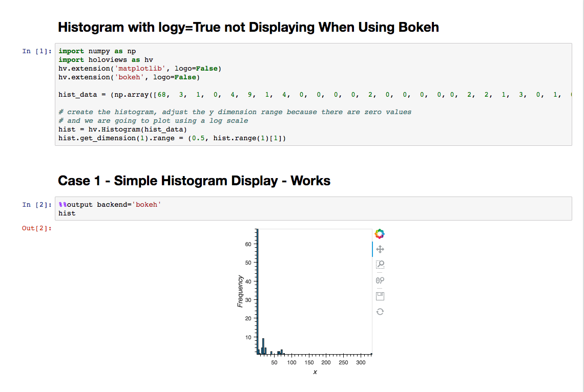The width and height of the screenshot is (584, 392).
Task: Select the notebook title about logy=True
Action: [x=248, y=27]
